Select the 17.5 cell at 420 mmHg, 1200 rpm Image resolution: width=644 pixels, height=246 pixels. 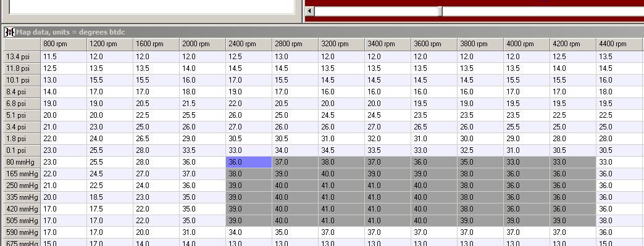[110, 209]
